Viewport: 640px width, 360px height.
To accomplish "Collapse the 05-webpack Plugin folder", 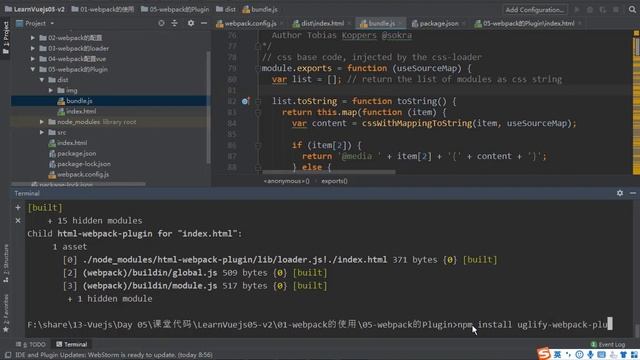I will point(33,69).
